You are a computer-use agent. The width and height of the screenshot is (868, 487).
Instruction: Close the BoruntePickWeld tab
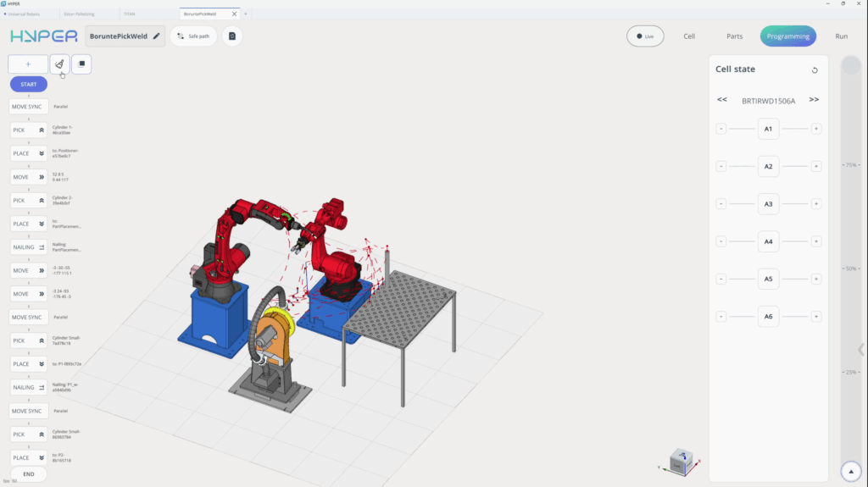pos(234,14)
